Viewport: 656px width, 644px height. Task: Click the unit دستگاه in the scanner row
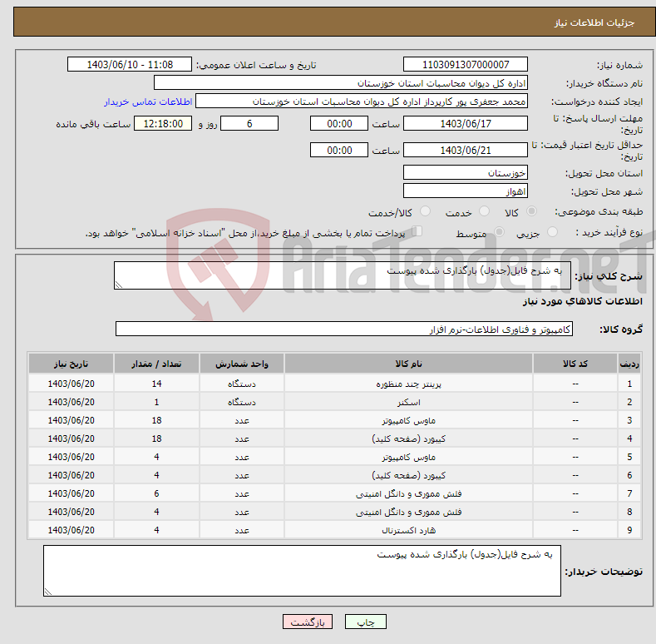tap(242, 403)
